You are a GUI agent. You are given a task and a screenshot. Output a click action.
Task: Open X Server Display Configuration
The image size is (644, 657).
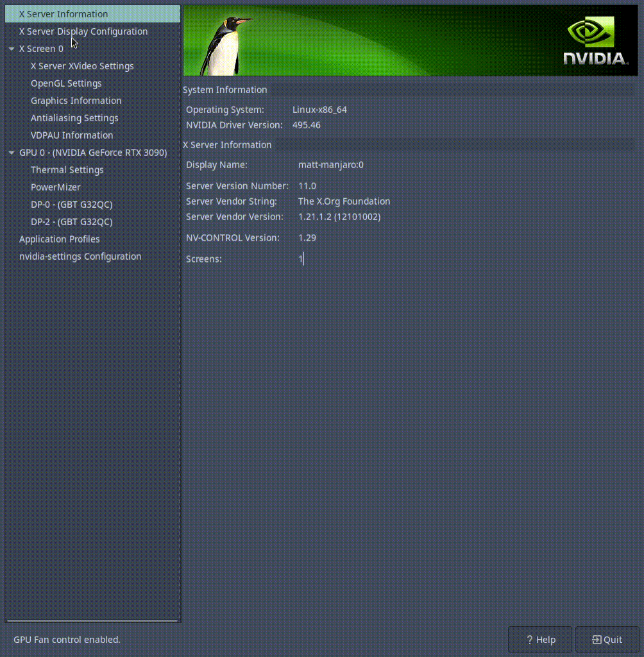pos(83,31)
